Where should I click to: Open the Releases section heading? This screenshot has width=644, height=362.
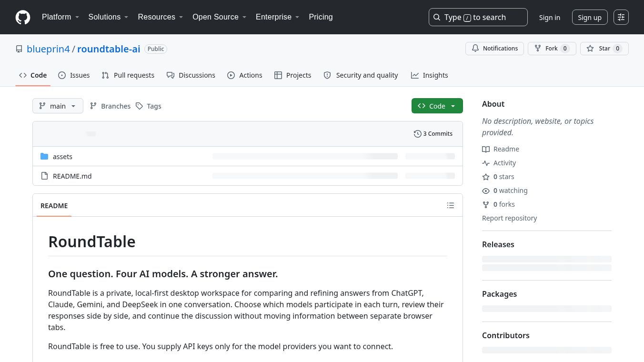coord(498,244)
